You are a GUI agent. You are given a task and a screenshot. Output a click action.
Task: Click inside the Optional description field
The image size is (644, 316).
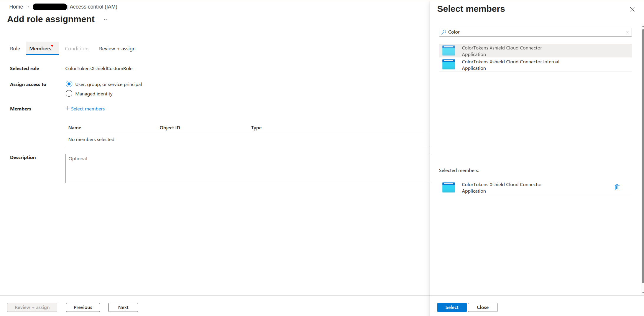[x=177, y=168]
